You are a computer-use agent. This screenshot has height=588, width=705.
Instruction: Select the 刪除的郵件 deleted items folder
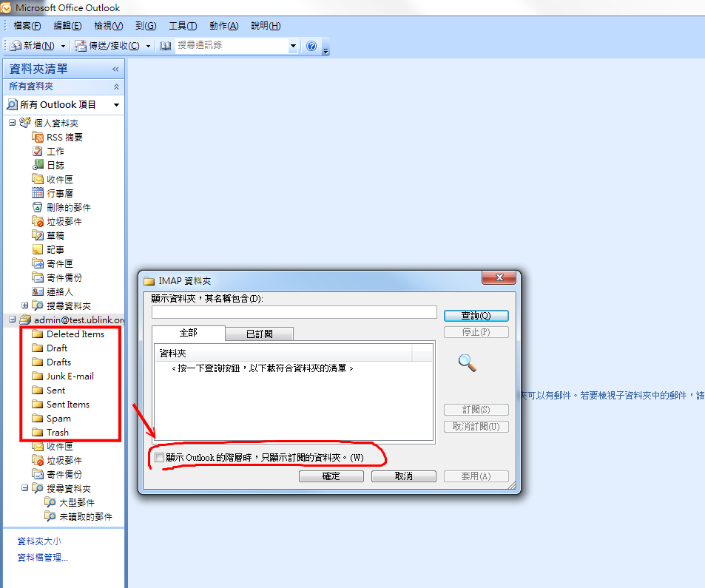coord(68,207)
